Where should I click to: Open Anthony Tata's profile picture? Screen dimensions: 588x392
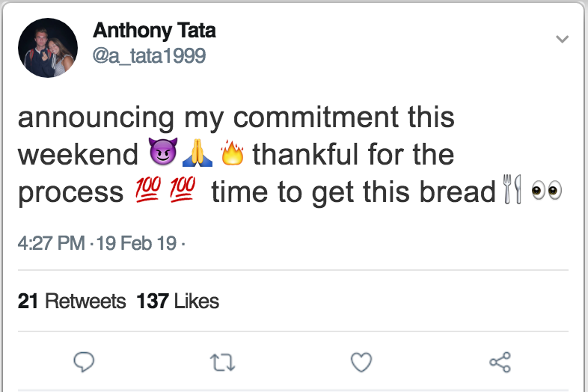coord(48,48)
